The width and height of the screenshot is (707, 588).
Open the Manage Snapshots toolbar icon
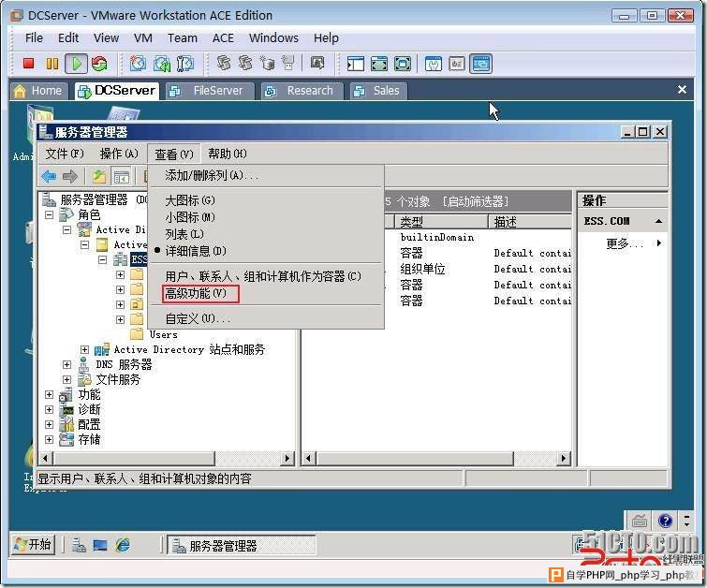184,64
